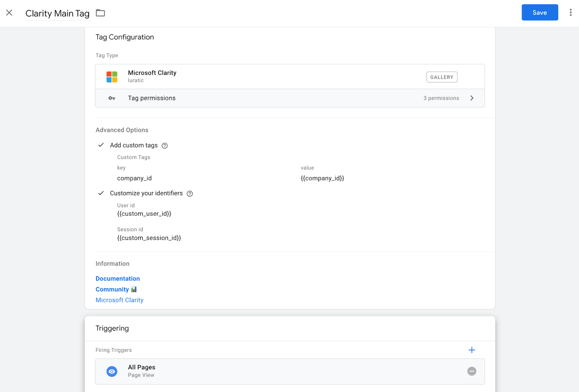Toggle the Add custom tags checkmark
The image size is (579, 392).
tap(101, 145)
